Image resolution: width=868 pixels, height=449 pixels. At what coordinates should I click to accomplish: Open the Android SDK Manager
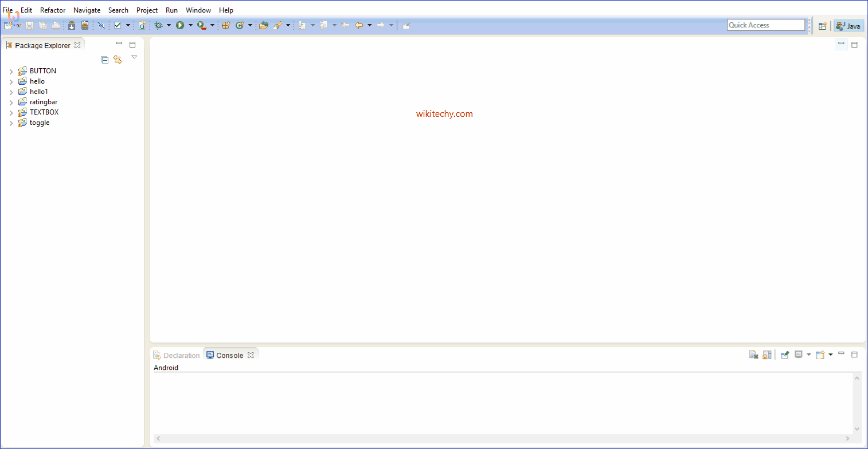tap(72, 25)
